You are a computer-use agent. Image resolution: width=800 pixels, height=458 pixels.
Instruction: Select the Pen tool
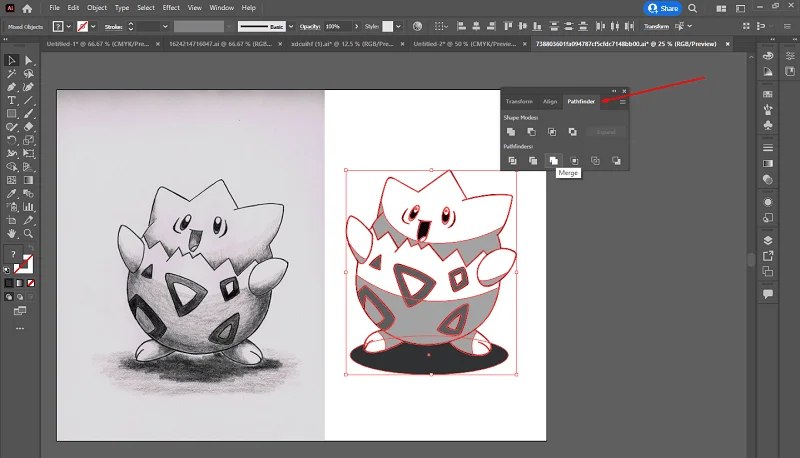11,87
